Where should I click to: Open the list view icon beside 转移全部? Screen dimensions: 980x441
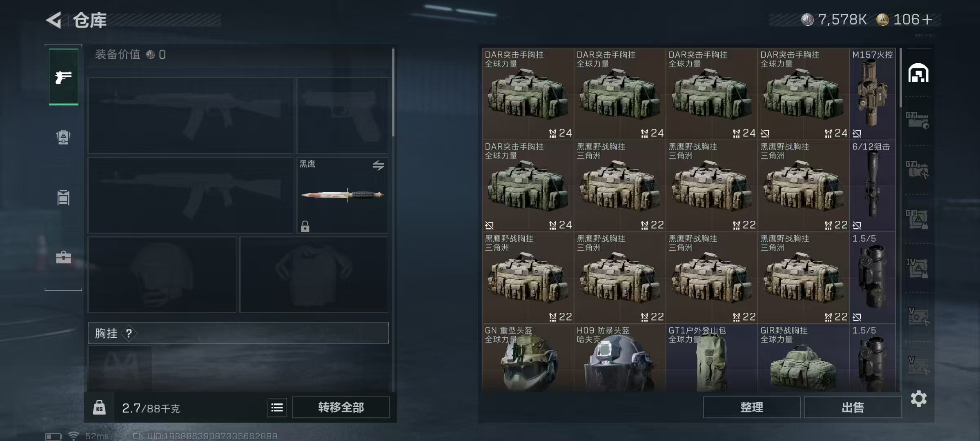click(x=277, y=408)
